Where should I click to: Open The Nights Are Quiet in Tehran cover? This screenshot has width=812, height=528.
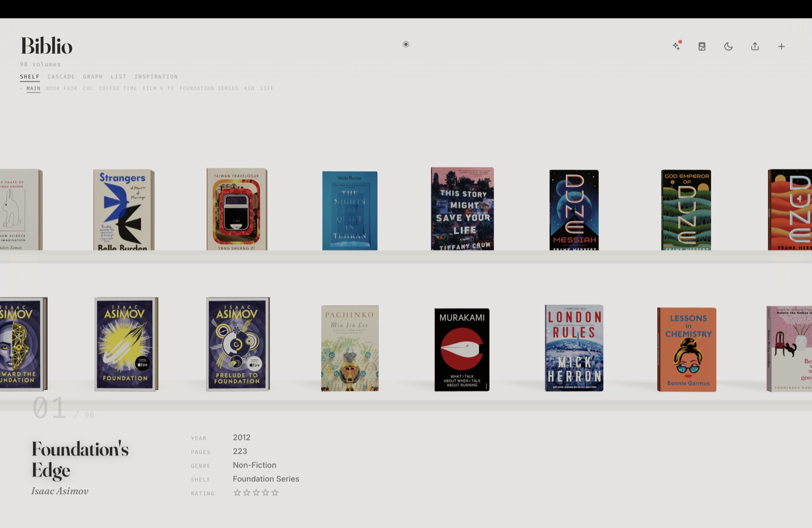[350, 211]
